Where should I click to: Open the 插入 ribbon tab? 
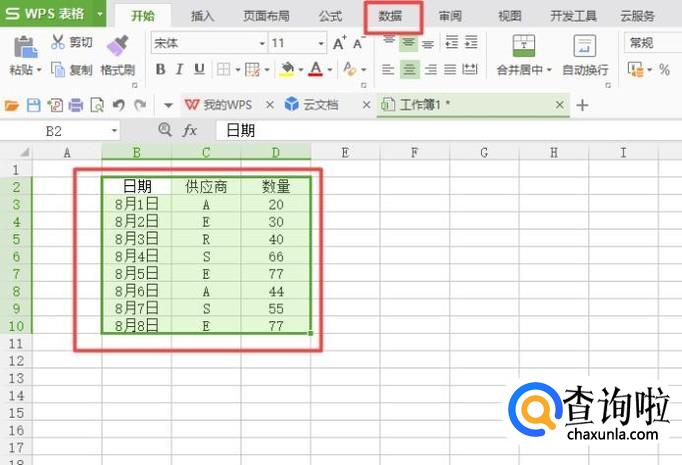pos(202,16)
